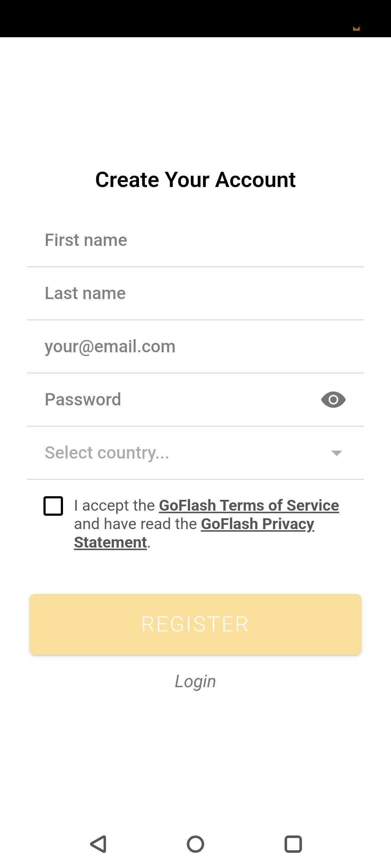Focus the your@email.com field
Image resolution: width=391 pixels, height=868 pixels.
coord(195,346)
